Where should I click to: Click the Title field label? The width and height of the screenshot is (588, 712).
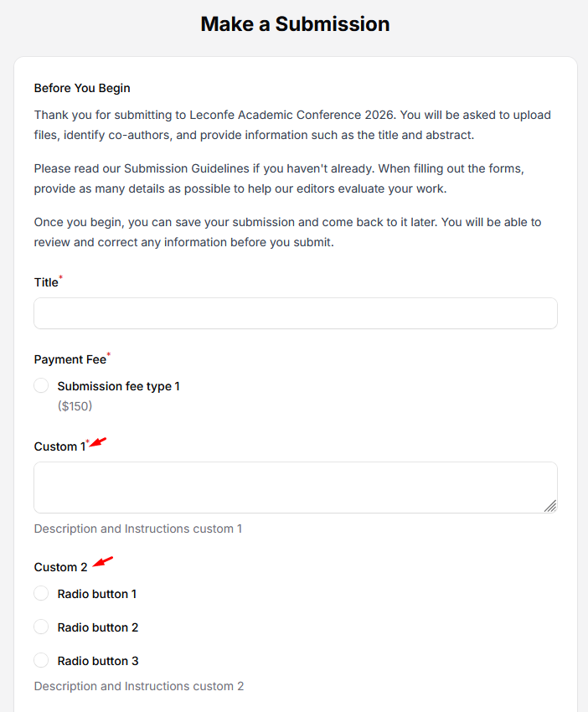pos(46,282)
